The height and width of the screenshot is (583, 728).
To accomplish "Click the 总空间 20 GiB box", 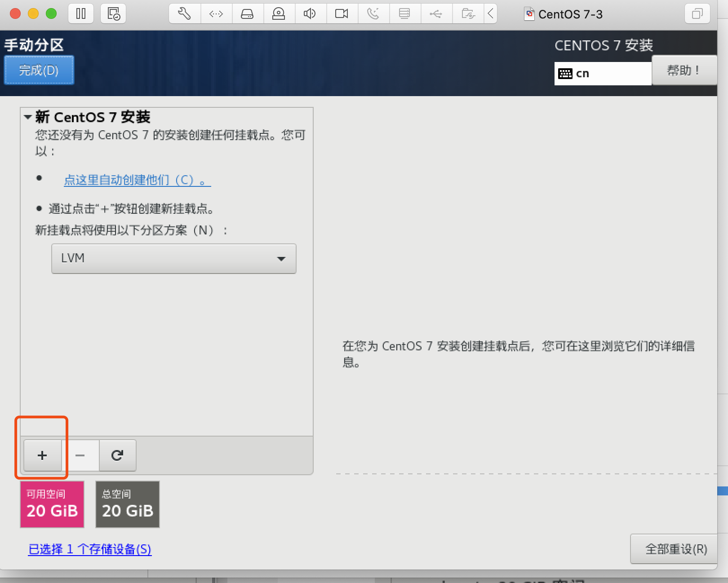I will pyautogui.click(x=128, y=504).
